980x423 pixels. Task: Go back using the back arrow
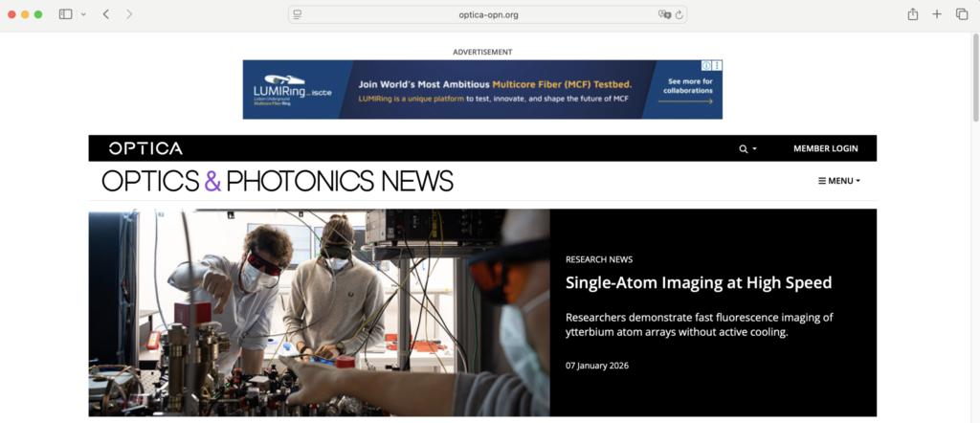[105, 14]
